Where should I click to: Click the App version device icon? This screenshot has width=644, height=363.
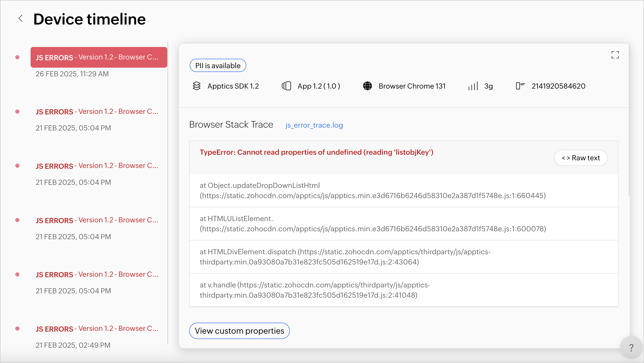pos(287,86)
